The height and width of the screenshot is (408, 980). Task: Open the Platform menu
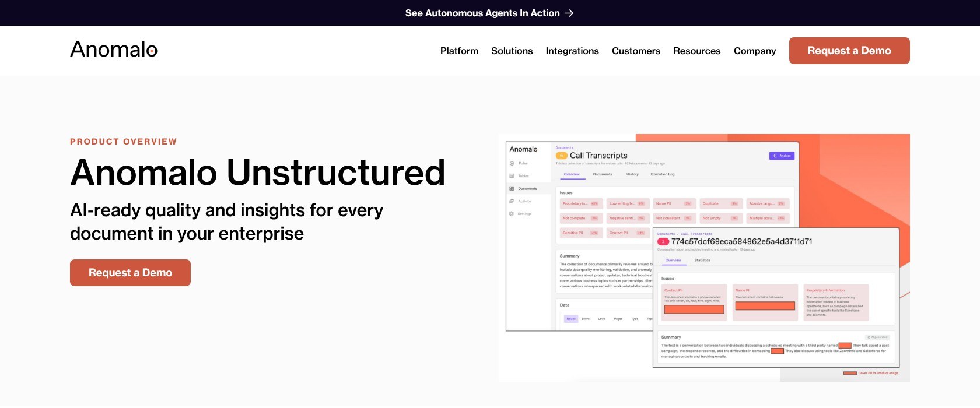pos(459,51)
